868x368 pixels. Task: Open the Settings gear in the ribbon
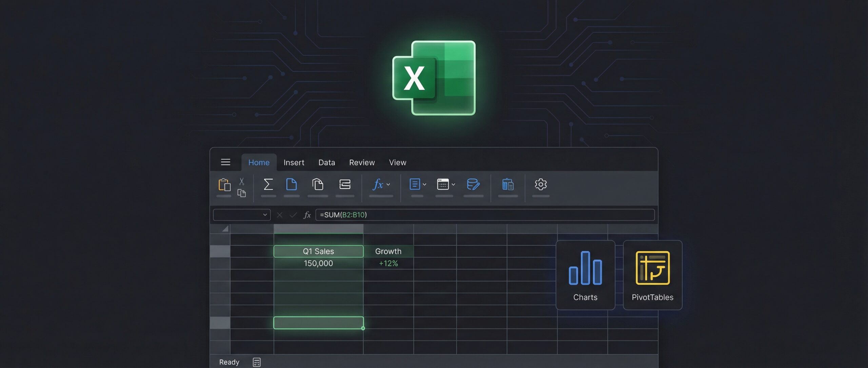pos(540,185)
